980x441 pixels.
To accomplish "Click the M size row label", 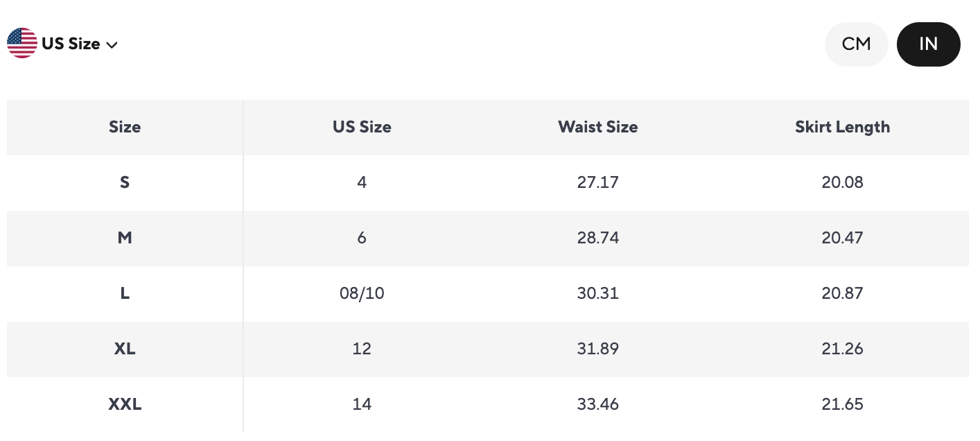I will pos(125,239).
